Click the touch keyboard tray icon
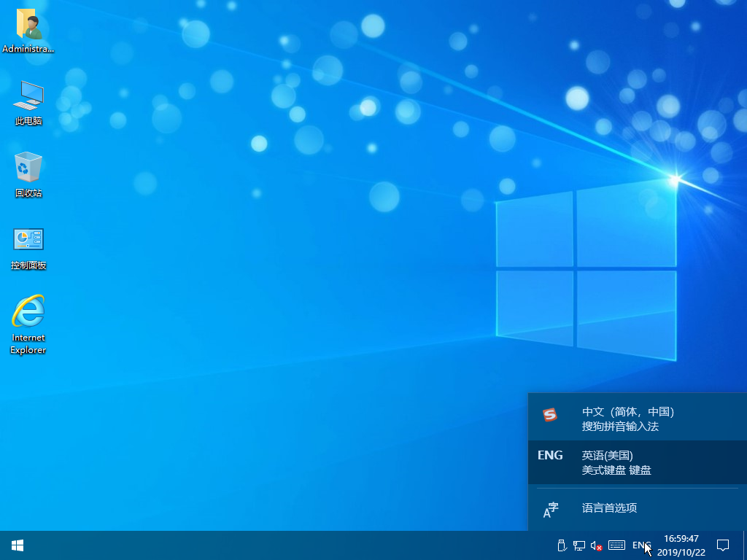Screen dimensions: 747x560 [x=616, y=545]
